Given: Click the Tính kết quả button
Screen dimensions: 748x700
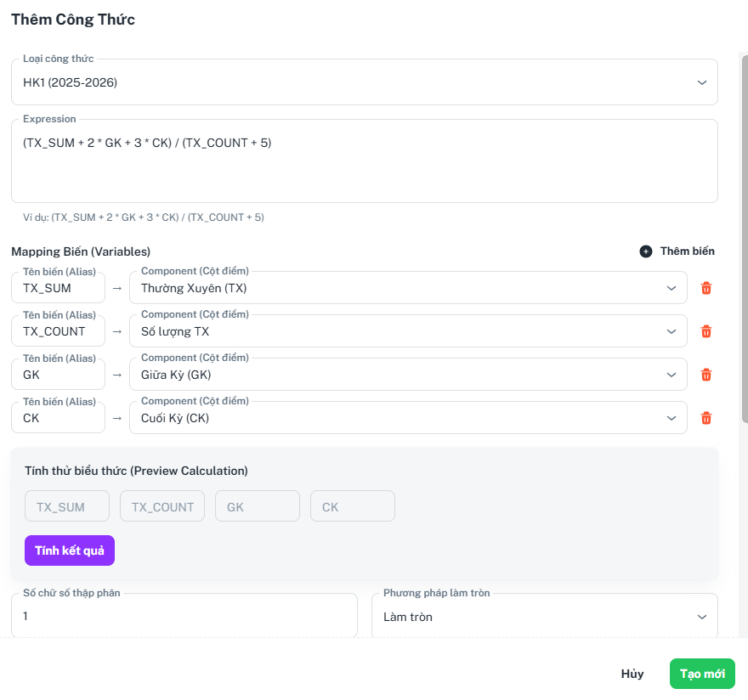Looking at the screenshot, I should pyautogui.click(x=70, y=550).
